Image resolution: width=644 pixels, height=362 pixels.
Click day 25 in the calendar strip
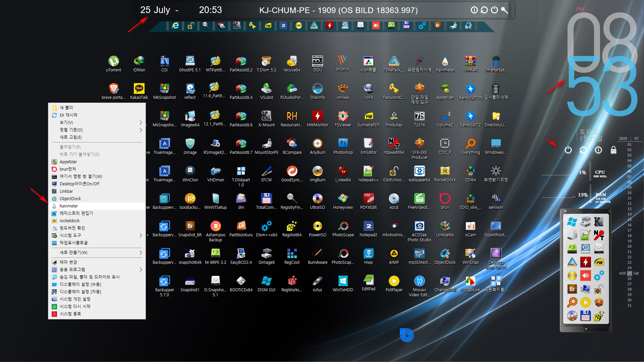tap(629, 273)
